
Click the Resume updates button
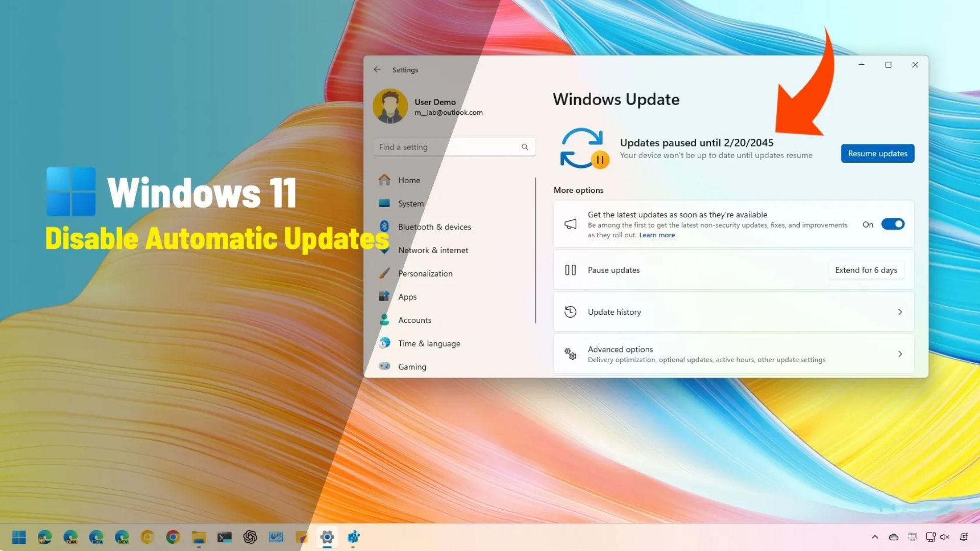click(x=877, y=154)
